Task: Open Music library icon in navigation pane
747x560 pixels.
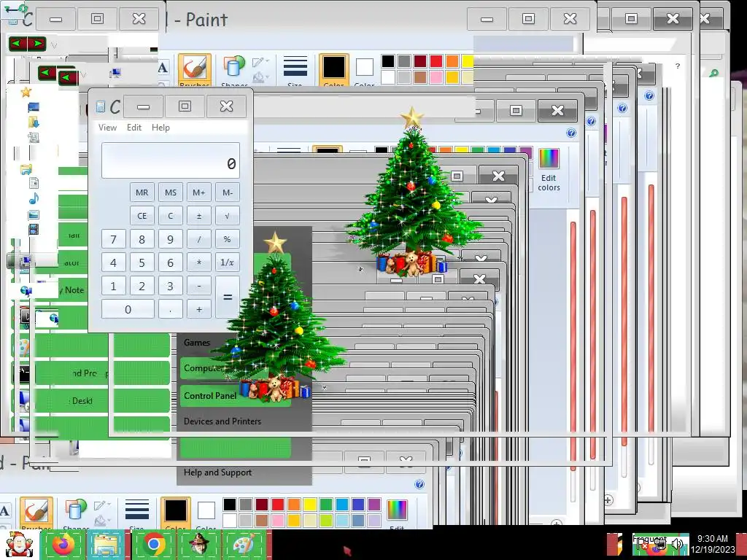Action: (34, 198)
